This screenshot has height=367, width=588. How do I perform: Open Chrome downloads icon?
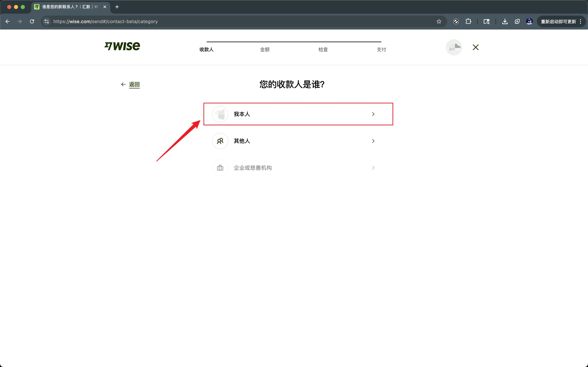(x=505, y=22)
